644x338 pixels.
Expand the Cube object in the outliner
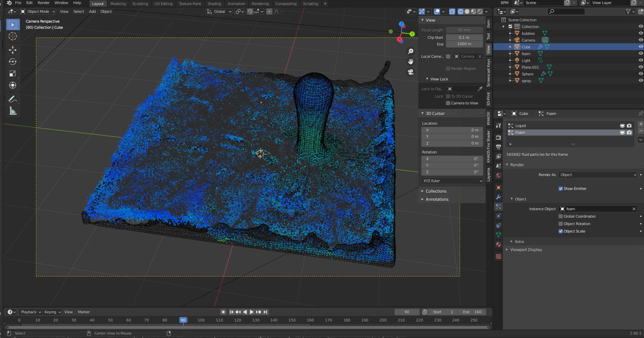[x=510, y=47]
